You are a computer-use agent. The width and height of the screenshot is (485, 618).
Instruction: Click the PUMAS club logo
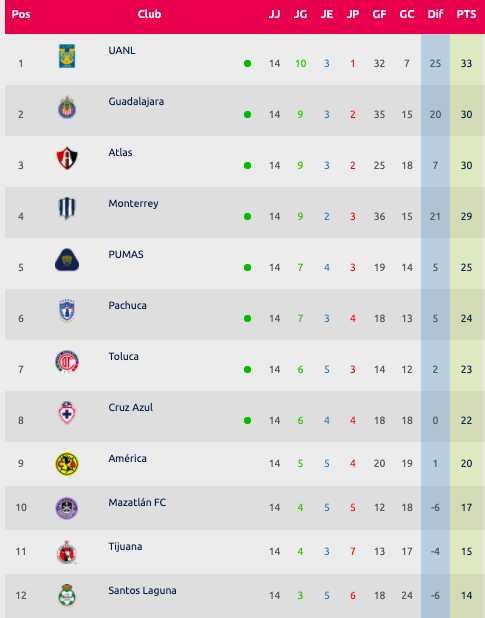tap(67, 260)
